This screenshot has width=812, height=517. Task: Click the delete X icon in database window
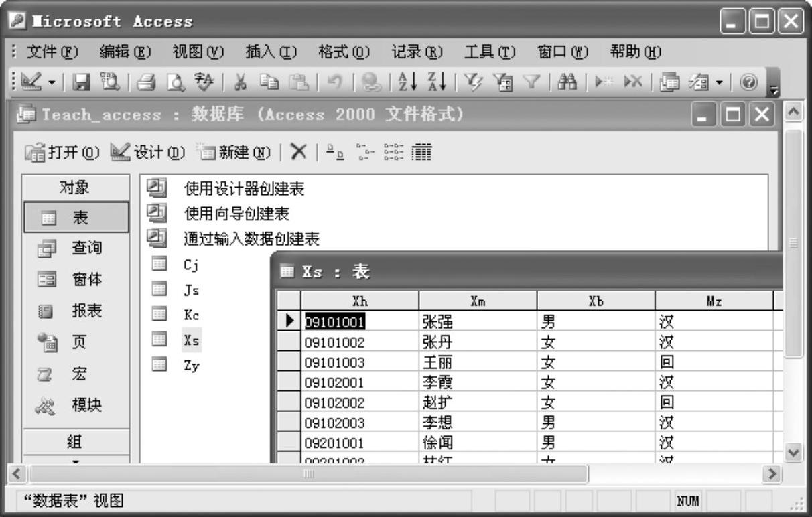tap(298, 152)
